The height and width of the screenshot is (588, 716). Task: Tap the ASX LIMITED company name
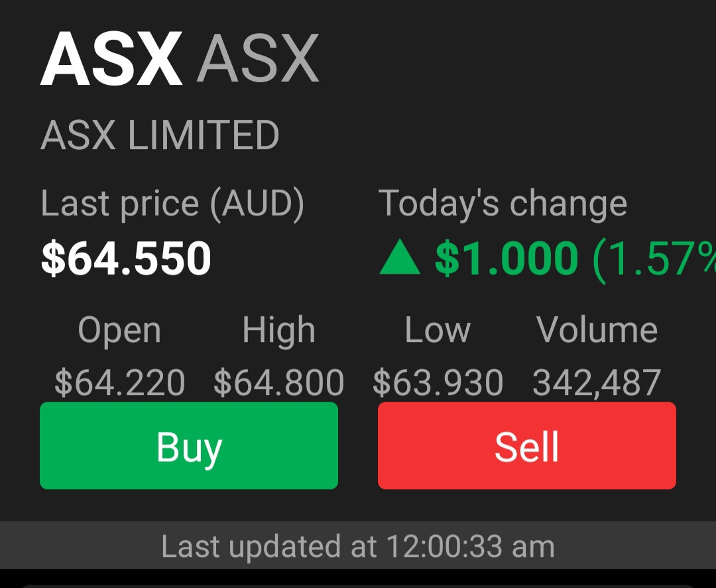160,135
